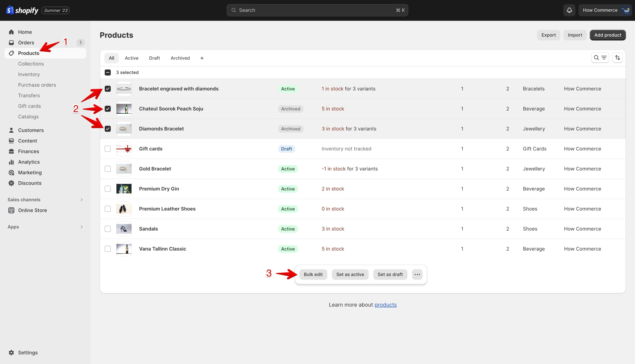Click the Content icon in sidebar
The image size is (635, 364).
(x=11, y=141)
